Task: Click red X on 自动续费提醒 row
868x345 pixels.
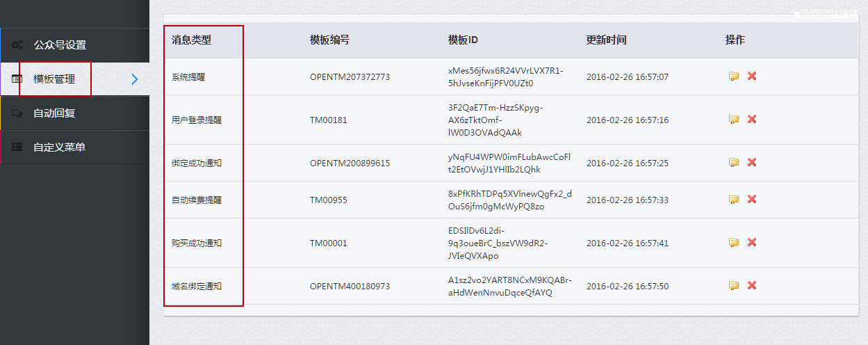Action: point(752,200)
